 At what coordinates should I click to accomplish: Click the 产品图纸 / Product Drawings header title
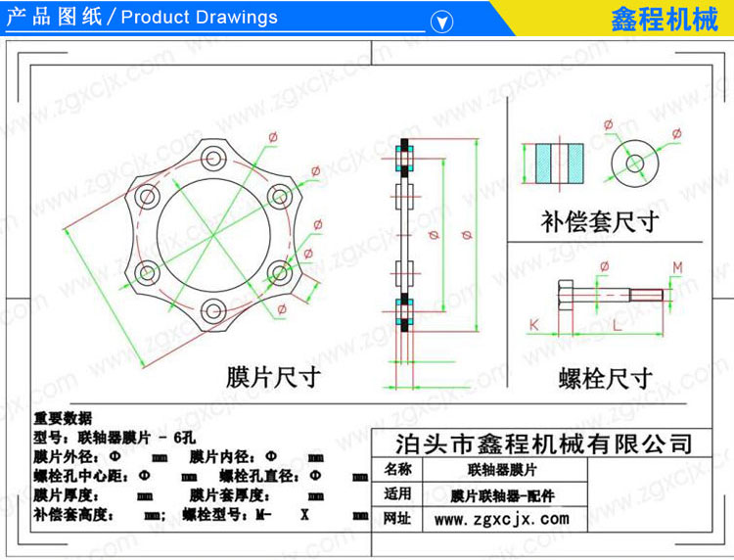(x=143, y=18)
